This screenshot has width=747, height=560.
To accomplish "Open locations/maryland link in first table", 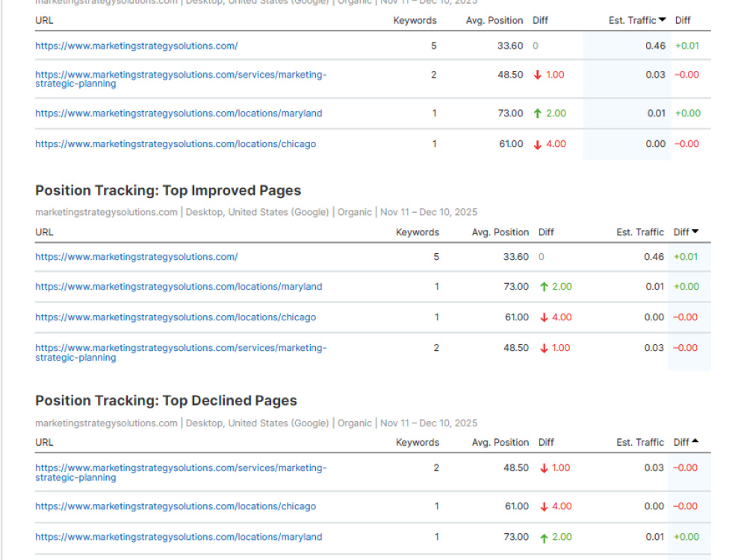I will click(179, 113).
